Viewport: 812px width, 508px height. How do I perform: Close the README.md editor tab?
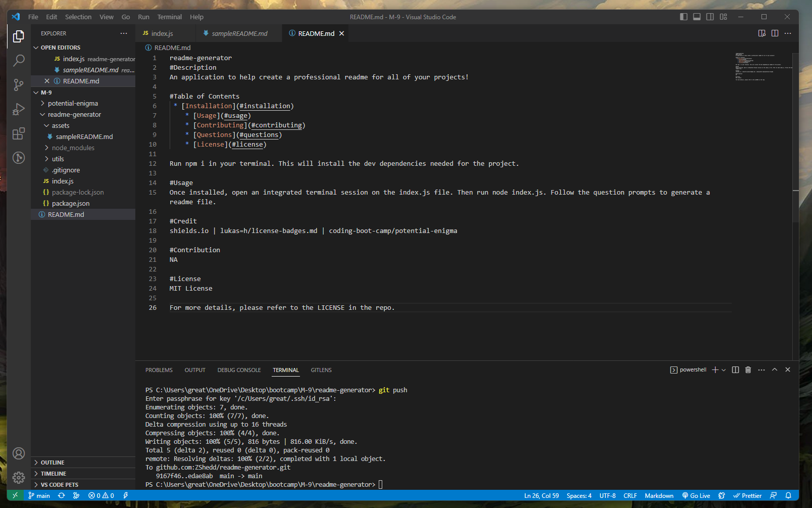point(342,33)
